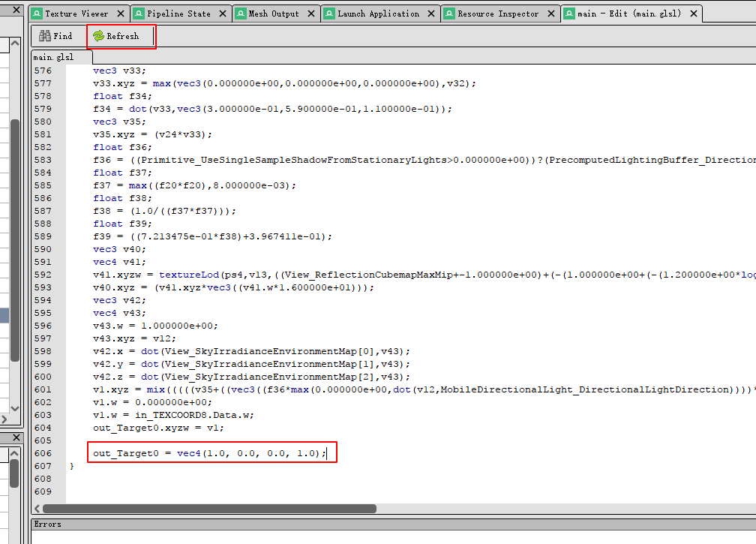Screen dimensions: 756x544
Task: Click the green icon on Mesh Output tab
Action: coord(240,13)
